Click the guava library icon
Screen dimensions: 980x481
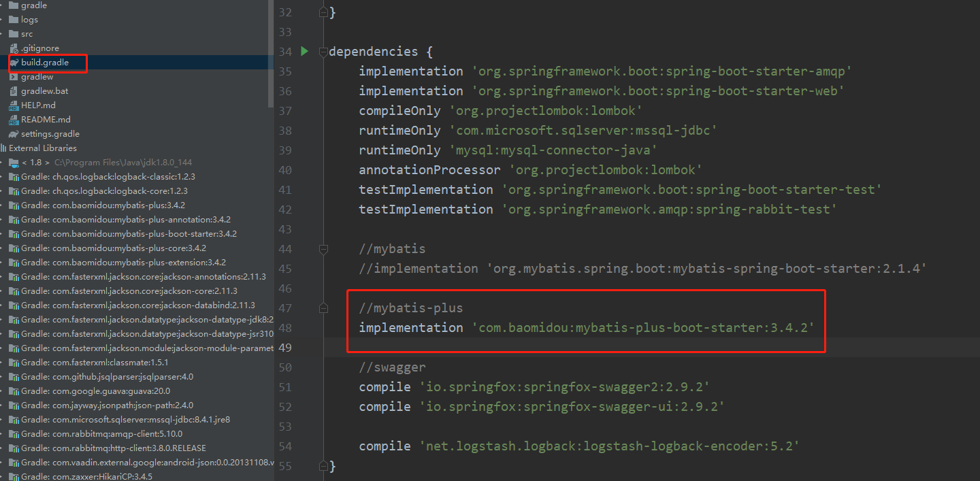coord(14,391)
